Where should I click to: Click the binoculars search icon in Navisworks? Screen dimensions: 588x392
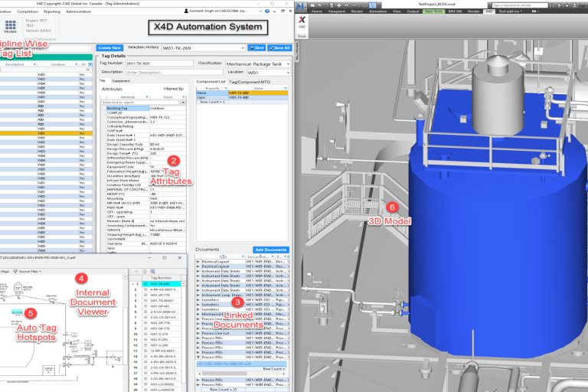552,5
